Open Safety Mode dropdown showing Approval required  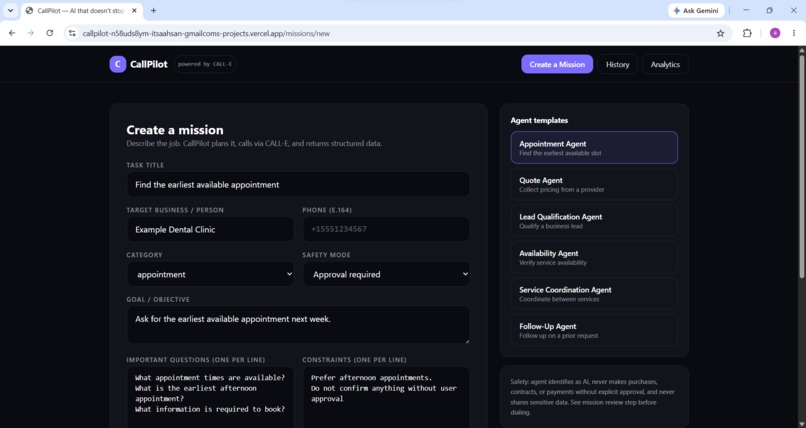click(386, 274)
